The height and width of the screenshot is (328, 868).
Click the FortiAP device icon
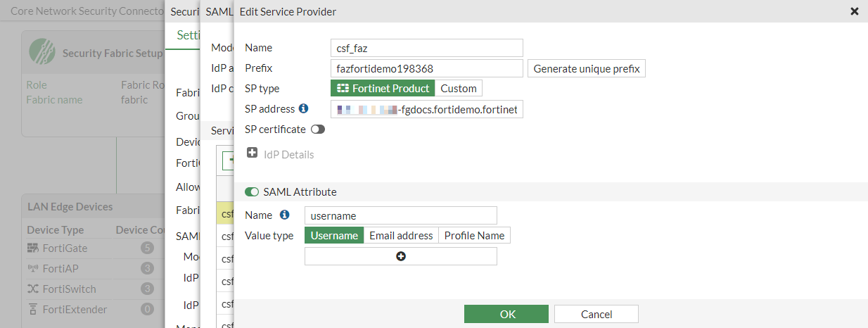pos(33,268)
